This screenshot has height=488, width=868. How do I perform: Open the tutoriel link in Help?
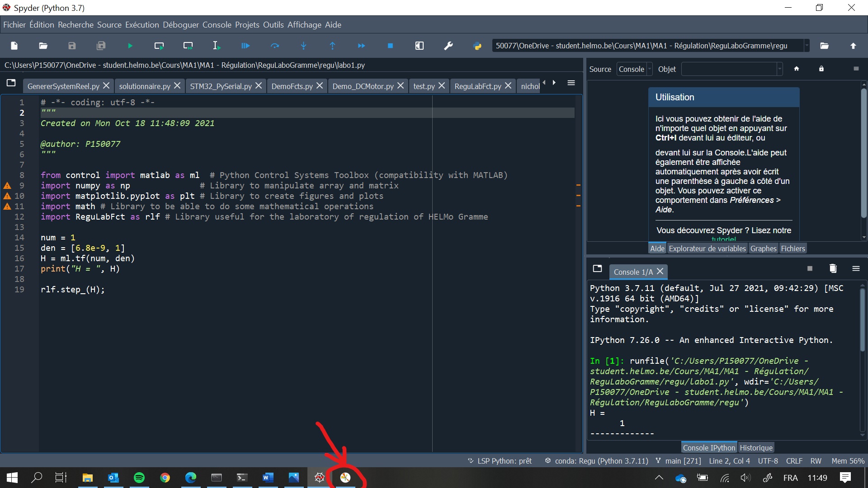(x=723, y=239)
